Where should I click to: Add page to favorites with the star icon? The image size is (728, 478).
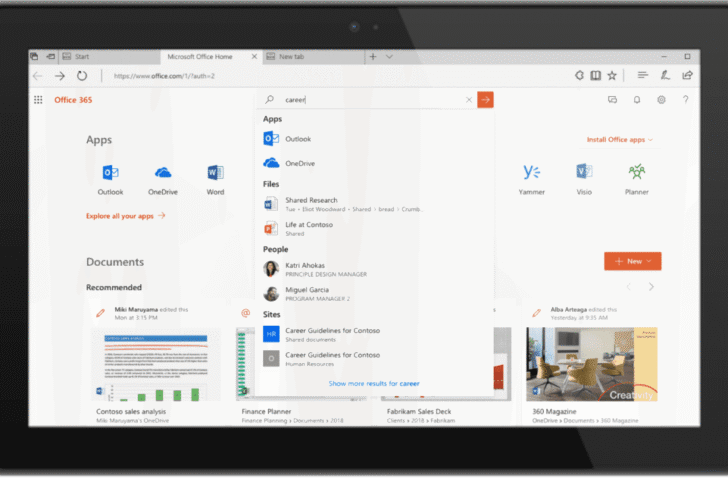click(612, 75)
